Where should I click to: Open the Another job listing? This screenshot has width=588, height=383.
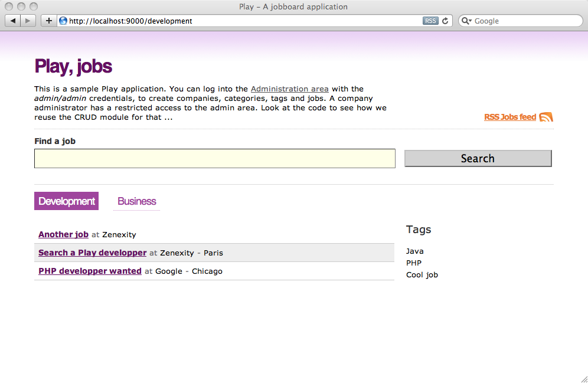coord(63,234)
